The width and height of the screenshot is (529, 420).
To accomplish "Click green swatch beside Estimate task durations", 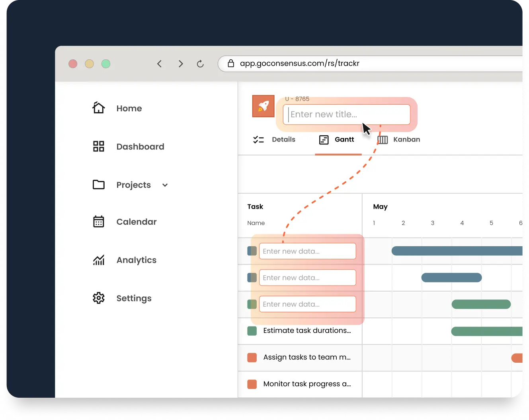I will point(252,331).
